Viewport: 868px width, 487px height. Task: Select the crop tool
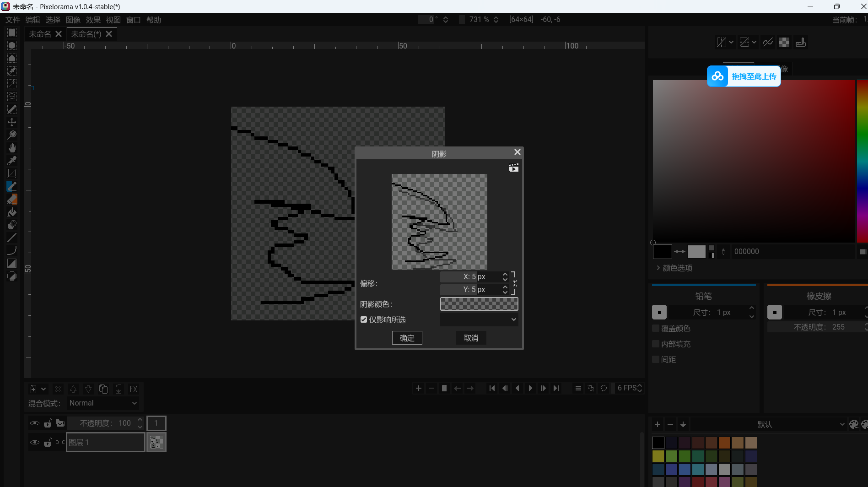pos(12,173)
